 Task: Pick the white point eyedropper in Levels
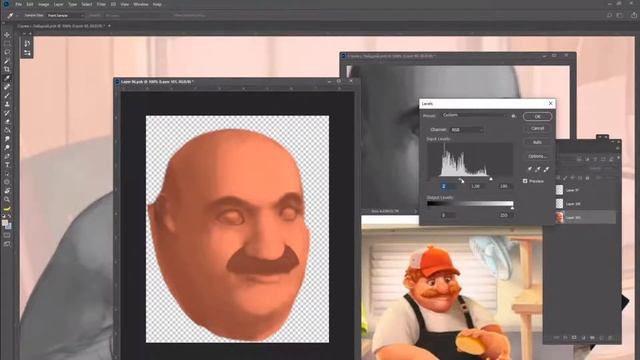pyautogui.click(x=546, y=169)
